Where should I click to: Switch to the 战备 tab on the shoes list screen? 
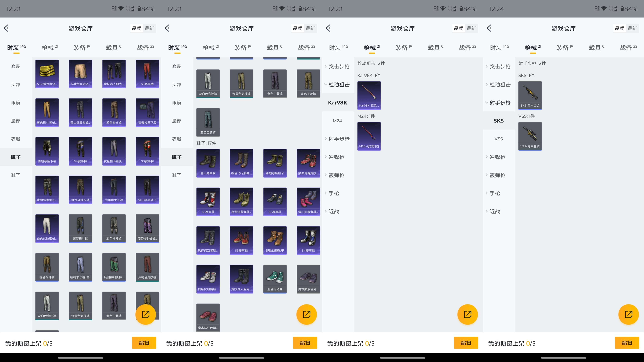tap(307, 47)
